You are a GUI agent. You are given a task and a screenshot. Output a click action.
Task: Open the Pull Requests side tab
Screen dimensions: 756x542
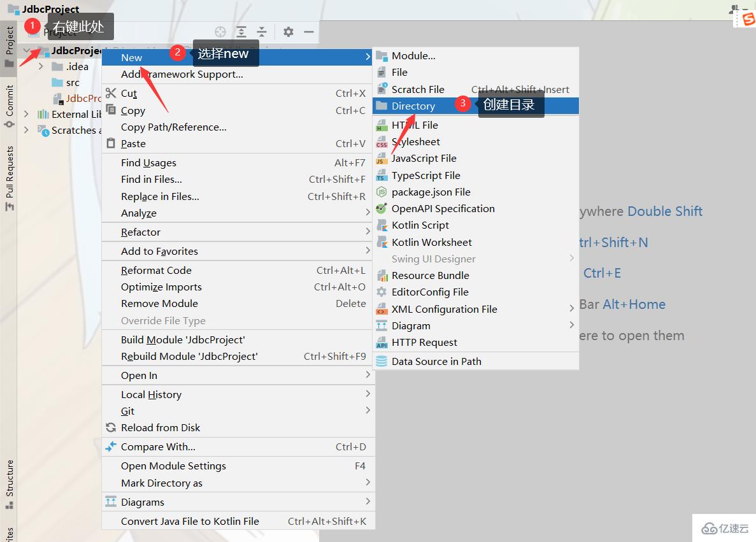[9, 178]
